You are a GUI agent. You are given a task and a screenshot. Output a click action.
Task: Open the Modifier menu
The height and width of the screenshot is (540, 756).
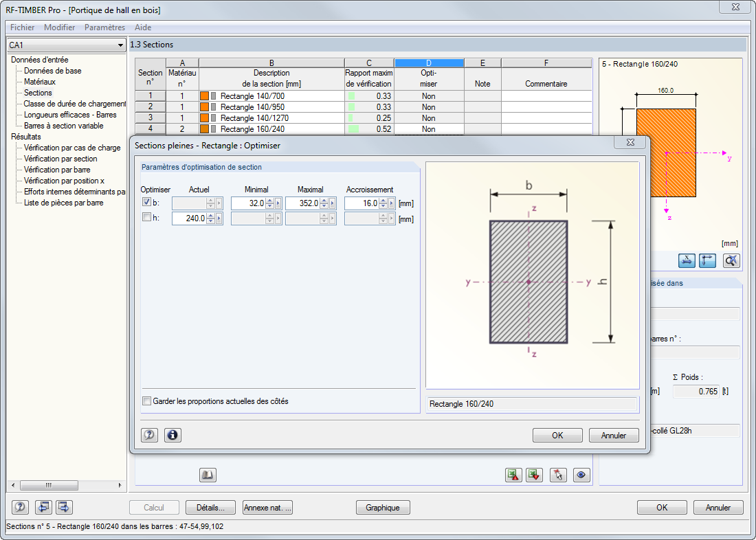tap(59, 27)
